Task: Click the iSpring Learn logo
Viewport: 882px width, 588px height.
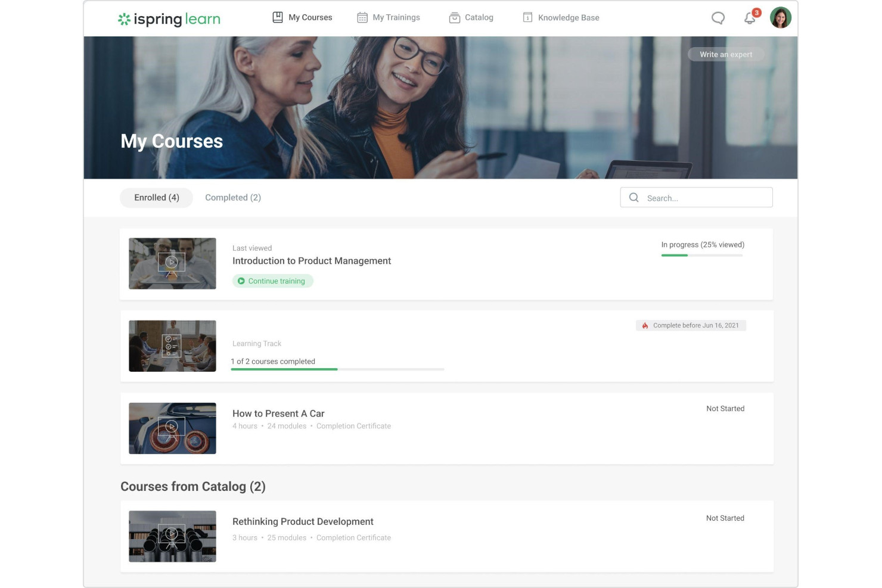Action: (x=169, y=19)
